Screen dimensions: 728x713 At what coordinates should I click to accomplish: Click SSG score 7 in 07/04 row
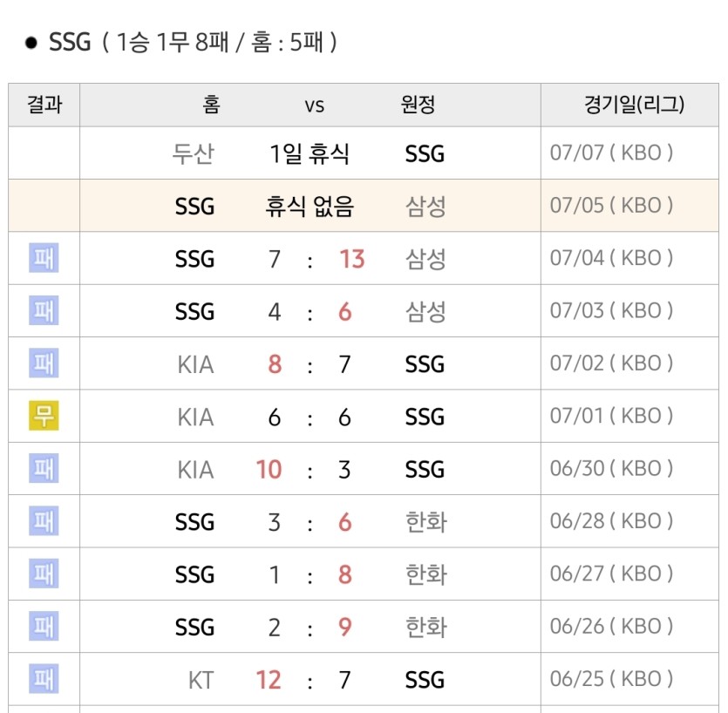pos(275,259)
